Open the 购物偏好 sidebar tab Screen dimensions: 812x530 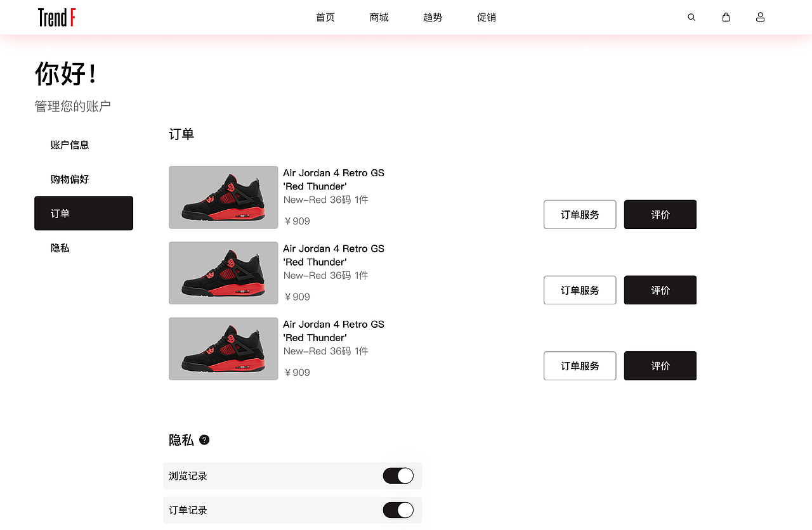(x=70, y=179)
